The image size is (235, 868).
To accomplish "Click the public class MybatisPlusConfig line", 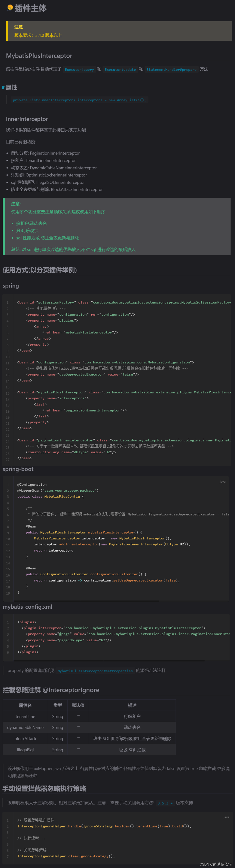I will 51,496.
